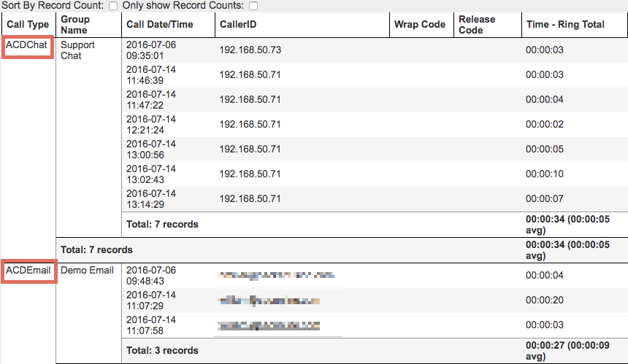The height and width of the screenshot is (364, 628).
Task: Enable the Sort By Record Count checkbox
Action: pos(112,6)
